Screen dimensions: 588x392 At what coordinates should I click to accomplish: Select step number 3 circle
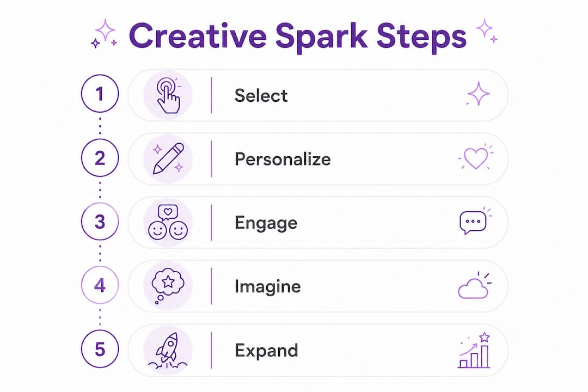point(100,222)
